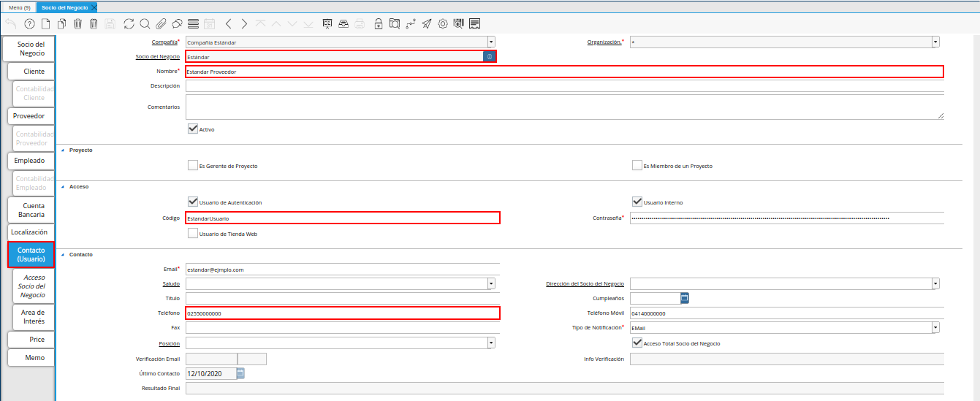The image size is (980, 401).
Task: Check Es Miembro de un Proyecto
Action: (637, 165)
